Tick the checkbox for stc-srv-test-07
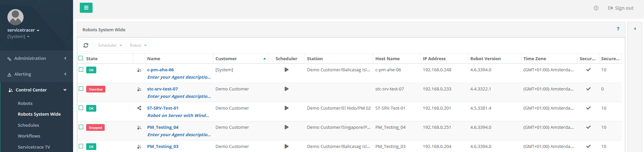644x152 pixels. (x=81, y=89)
